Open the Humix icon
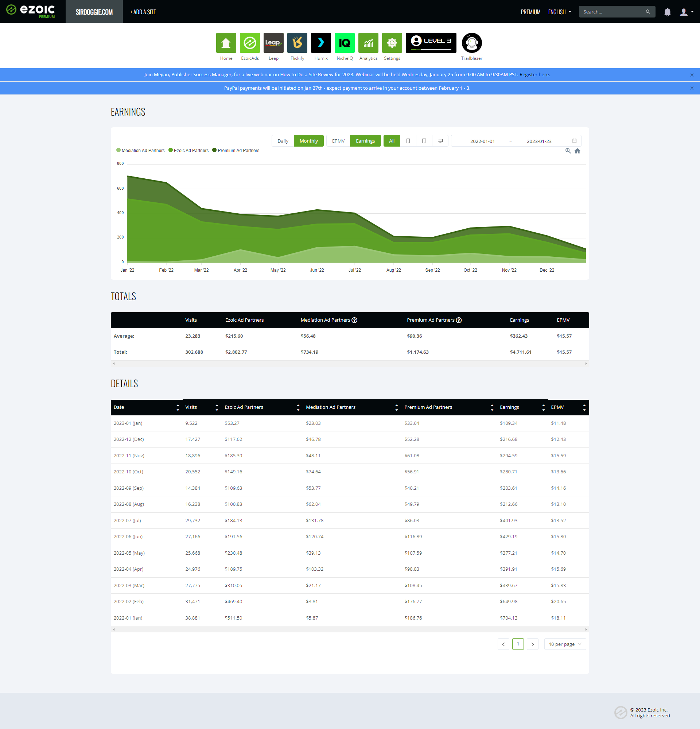Screen dimensions: 700x729 pos(321,43)
